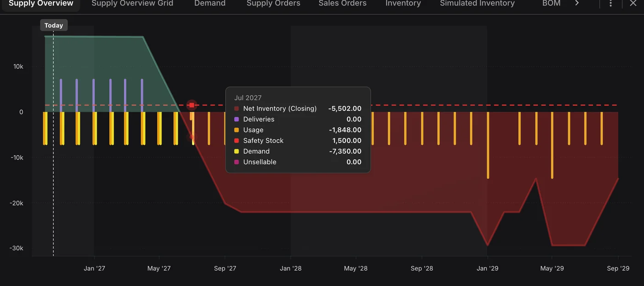644x286 pixels.
Task: Click the long usage bar at Jan '29
Action: pos(488,145)
